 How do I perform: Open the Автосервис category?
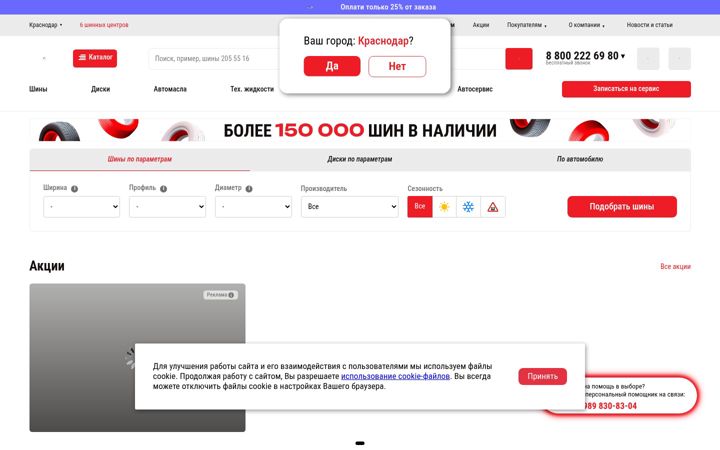[475, 89]
